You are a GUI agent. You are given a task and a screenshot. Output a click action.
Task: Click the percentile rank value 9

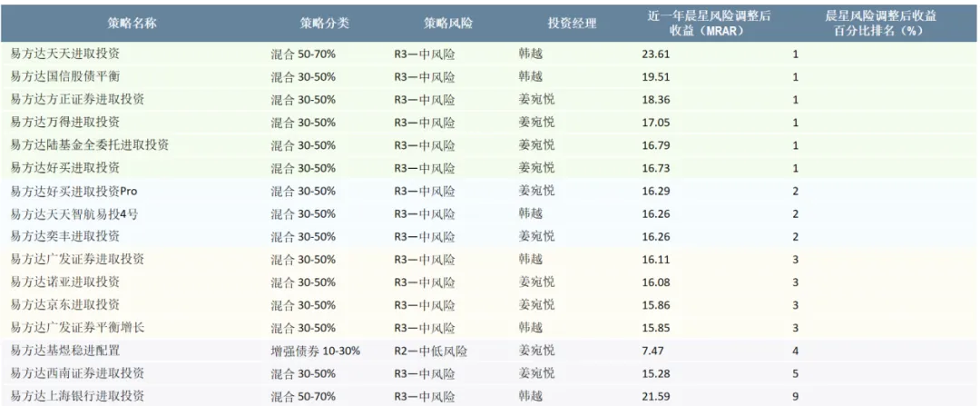coord(795,396)
